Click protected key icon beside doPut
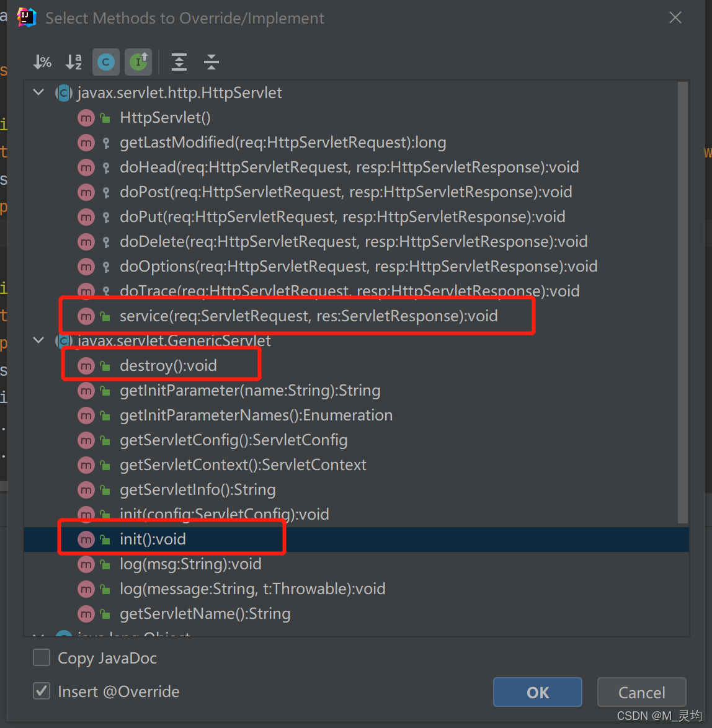The image size is (712, 728). [106, 217]
